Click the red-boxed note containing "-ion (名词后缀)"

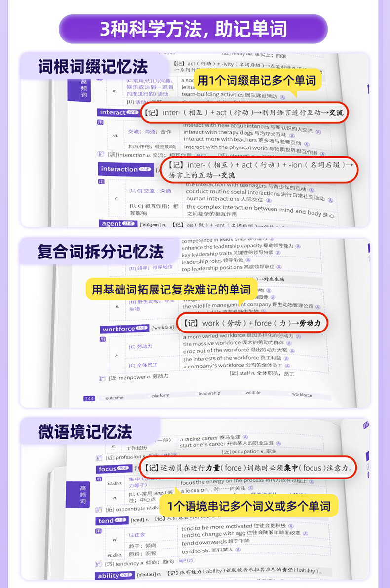(x=259, y=170)
